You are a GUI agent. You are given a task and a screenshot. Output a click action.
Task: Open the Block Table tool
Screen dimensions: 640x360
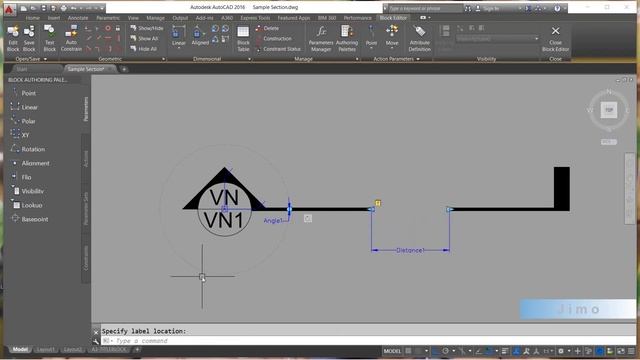click(x=243, y=39)
